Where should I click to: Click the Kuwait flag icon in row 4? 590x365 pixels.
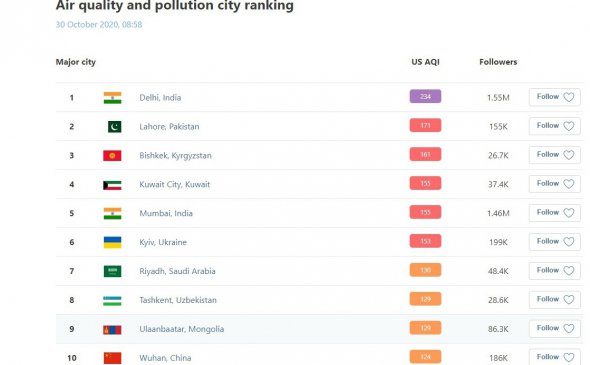112,185
